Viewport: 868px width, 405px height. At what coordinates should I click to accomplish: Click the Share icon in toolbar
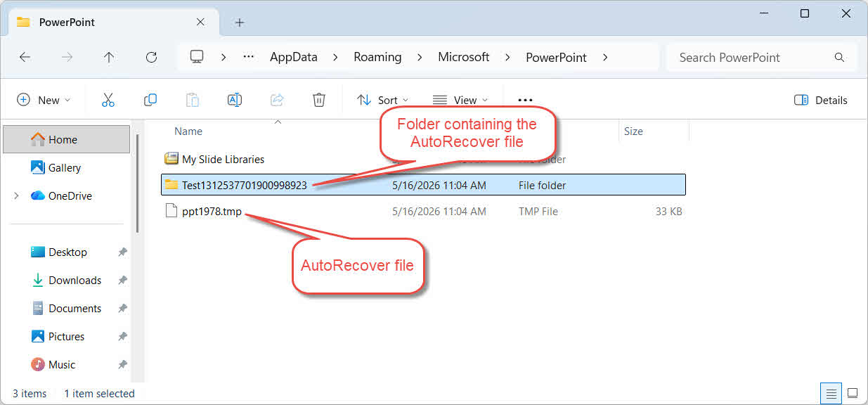click(277, 100)
